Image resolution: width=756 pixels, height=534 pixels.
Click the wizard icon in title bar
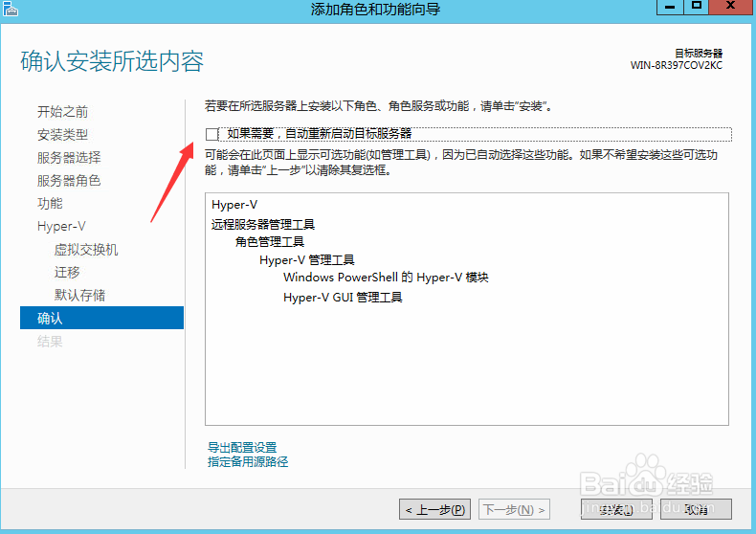point(10,9)
